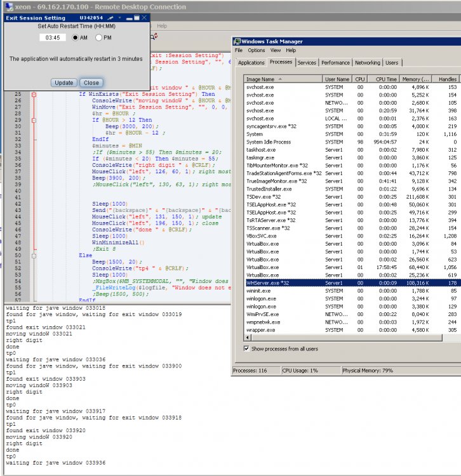Sort processes by Image Name column
Screen dimensions: 461x476
click(283, 79)
